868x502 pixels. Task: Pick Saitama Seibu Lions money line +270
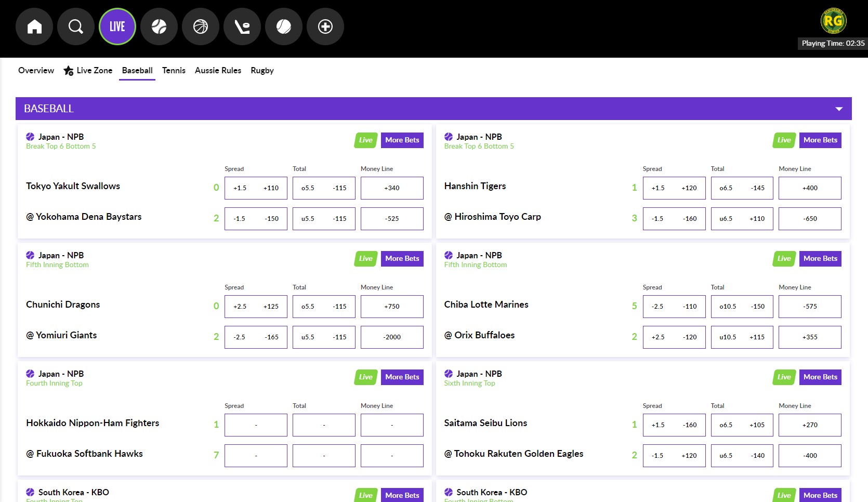[x=810, y=425]
